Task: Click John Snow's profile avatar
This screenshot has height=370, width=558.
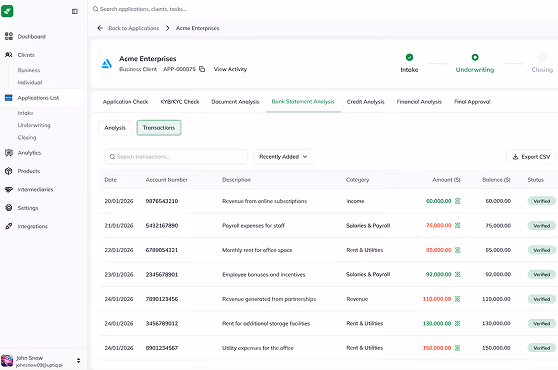Action: pyautogui.click(x=7, y=361)
